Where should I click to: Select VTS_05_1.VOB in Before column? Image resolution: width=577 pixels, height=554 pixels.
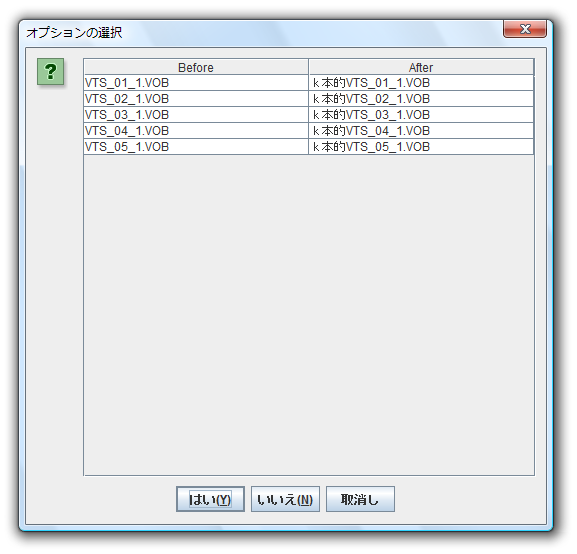(x=196, y=147)
